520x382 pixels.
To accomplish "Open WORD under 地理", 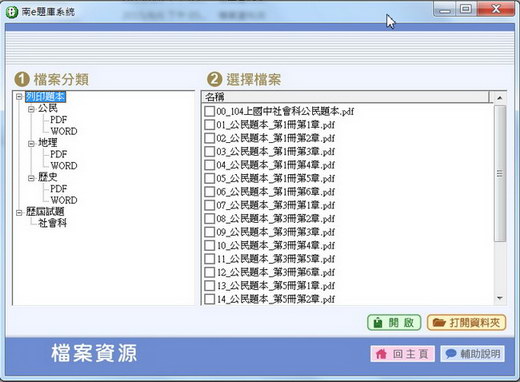I will (64, 166).
